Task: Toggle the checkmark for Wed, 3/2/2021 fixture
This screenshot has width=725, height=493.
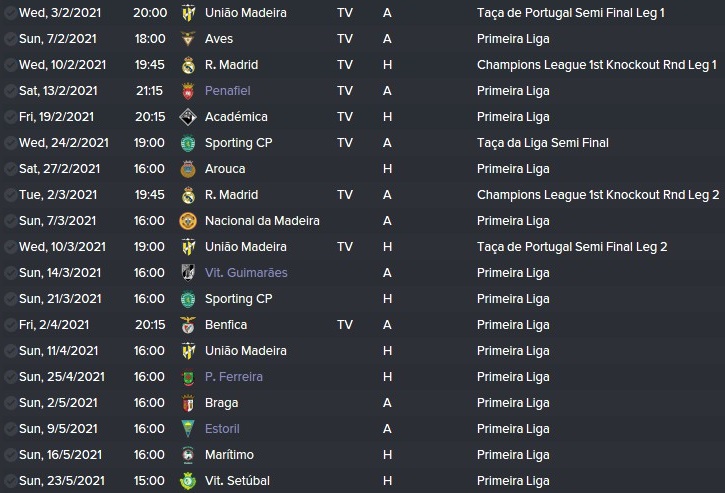Action: click(10, 12)
